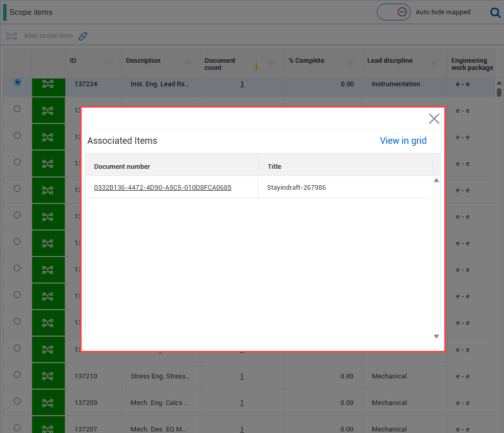This screenshot has width=504, height=433.
Task: Click scroll down arrow in Associated Items list
Action: [x=436, y=336]
